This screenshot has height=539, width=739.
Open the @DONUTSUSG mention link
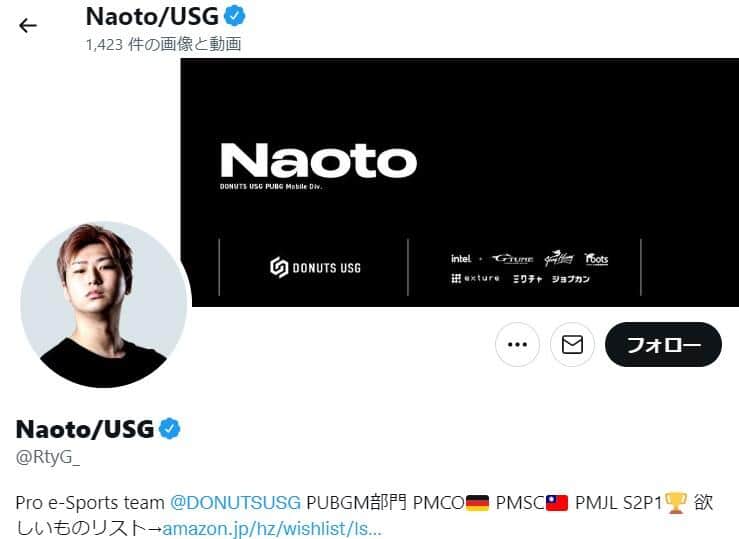235,502
